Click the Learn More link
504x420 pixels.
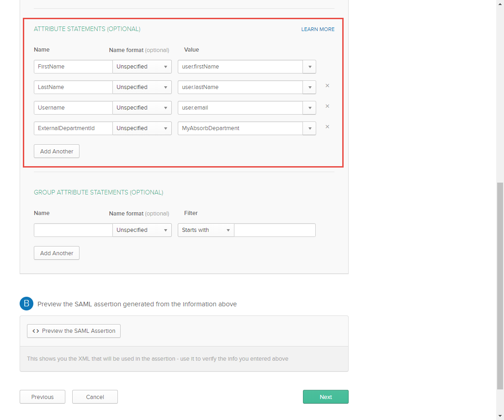click(x=318, y=29)
